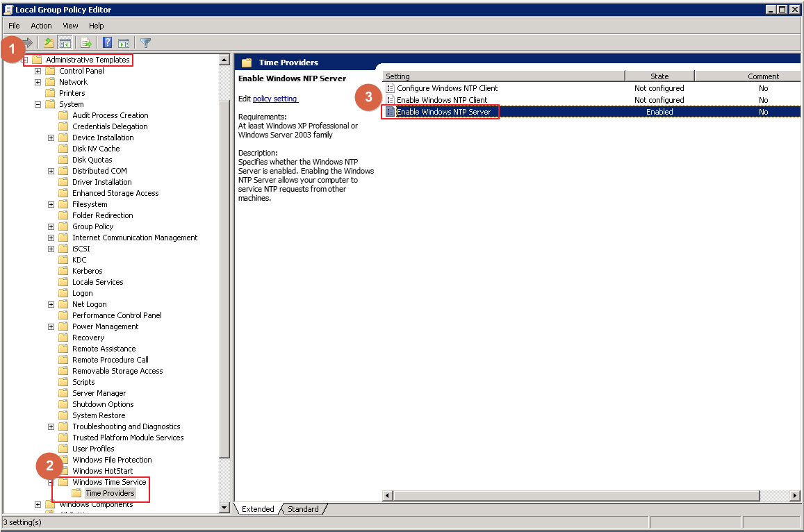Screen dimensions: 804x532
Task: Click the settings list scroll-right arrow
Action: click(x=795, y=495)
